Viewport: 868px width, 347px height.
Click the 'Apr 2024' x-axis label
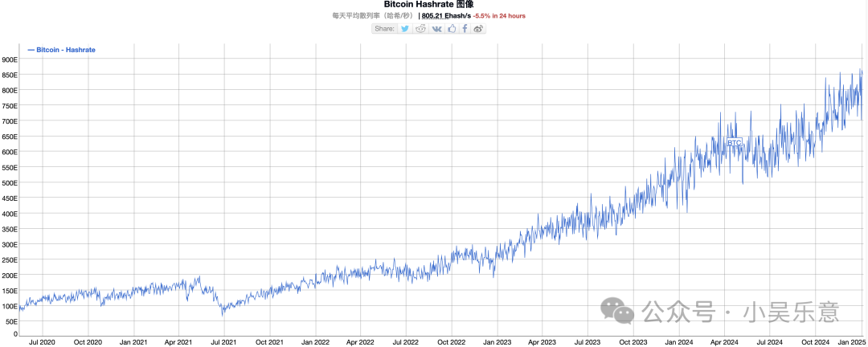[723, 342]
